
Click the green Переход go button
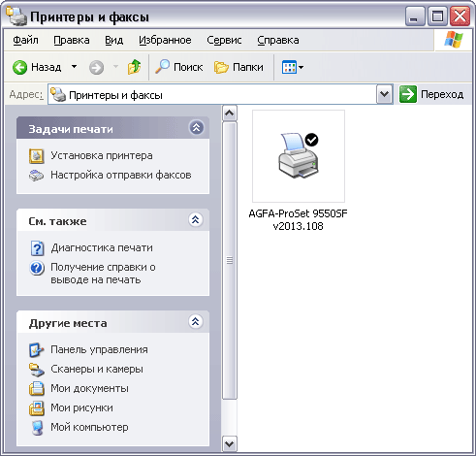point(431,94)
